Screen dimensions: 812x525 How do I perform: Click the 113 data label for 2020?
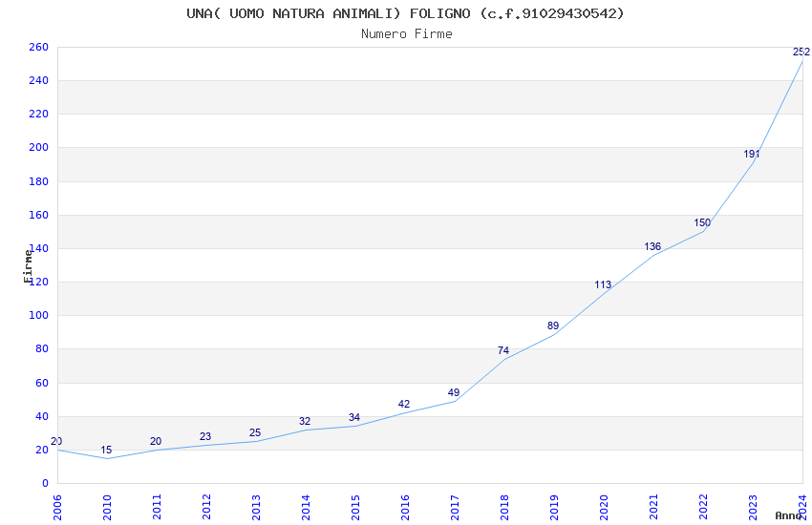point(603,285)
